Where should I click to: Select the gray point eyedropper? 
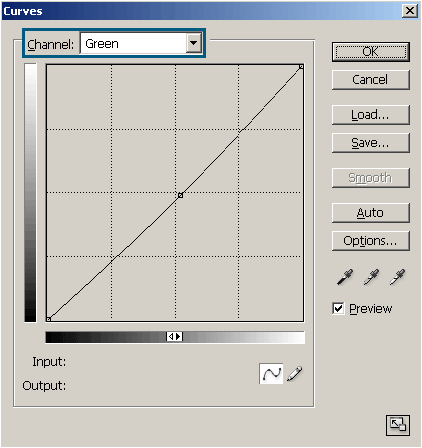[x=371, y=277]
